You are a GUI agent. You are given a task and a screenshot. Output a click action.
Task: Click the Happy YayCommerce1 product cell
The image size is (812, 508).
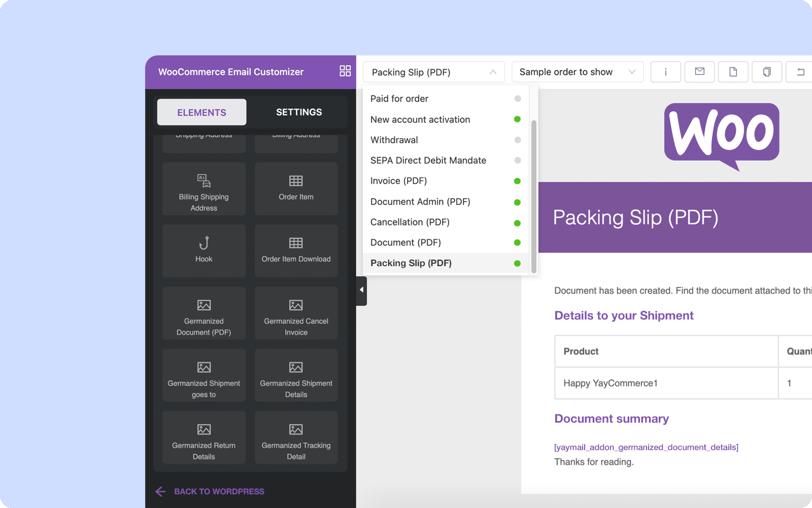(x=666, y=383)
